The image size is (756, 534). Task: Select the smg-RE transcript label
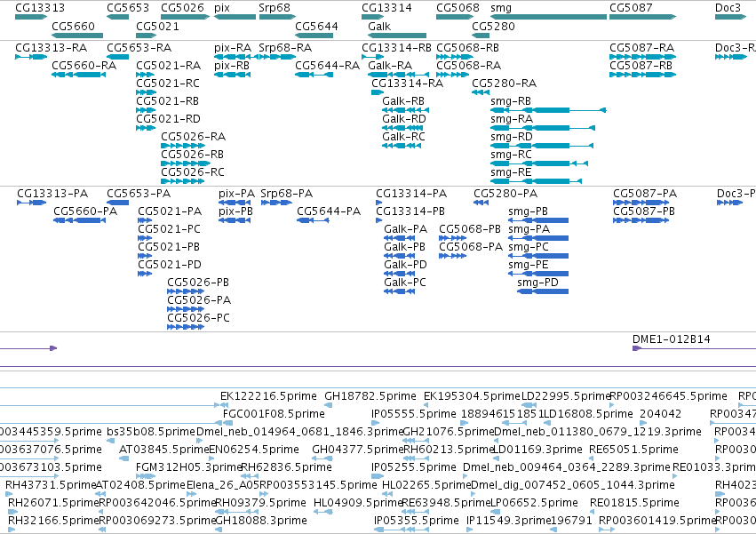pos(511,172)
